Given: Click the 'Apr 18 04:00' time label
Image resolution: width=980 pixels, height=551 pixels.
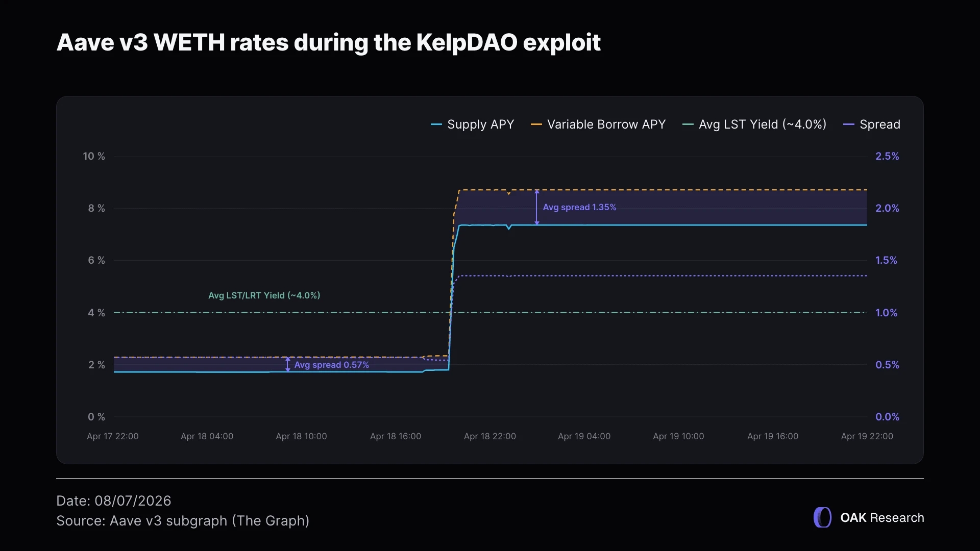Looking at the screenshot, I should click(207, 436).
